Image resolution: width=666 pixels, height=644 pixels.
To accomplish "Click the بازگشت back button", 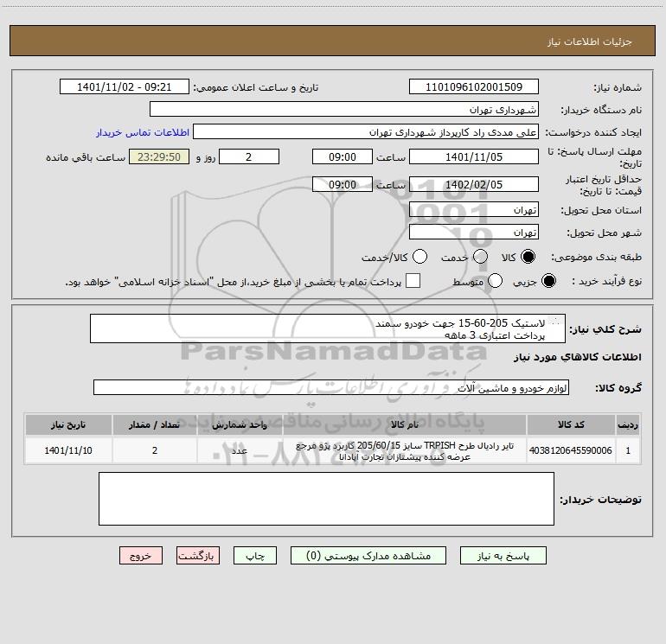I will click(198, 556).
